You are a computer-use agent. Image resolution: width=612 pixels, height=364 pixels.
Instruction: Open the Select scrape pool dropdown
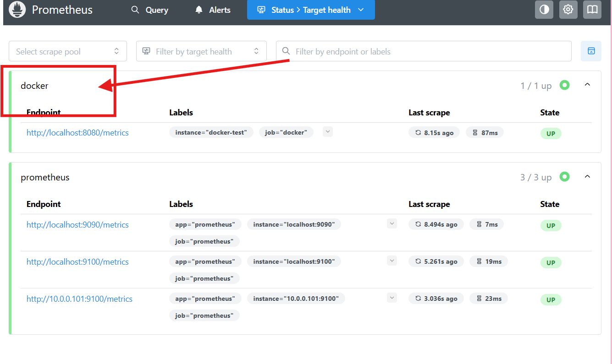(x=68, y=51)
